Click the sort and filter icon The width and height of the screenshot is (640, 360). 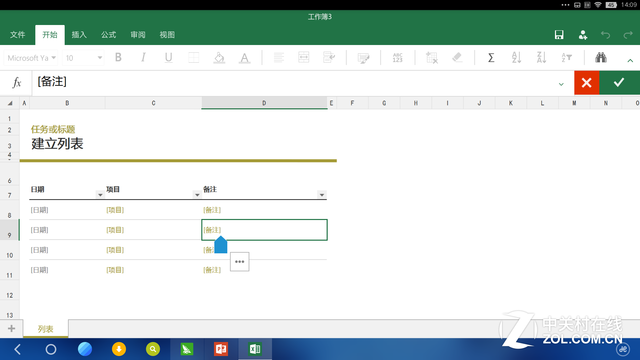pyautogui.click(x=567, y=58)
